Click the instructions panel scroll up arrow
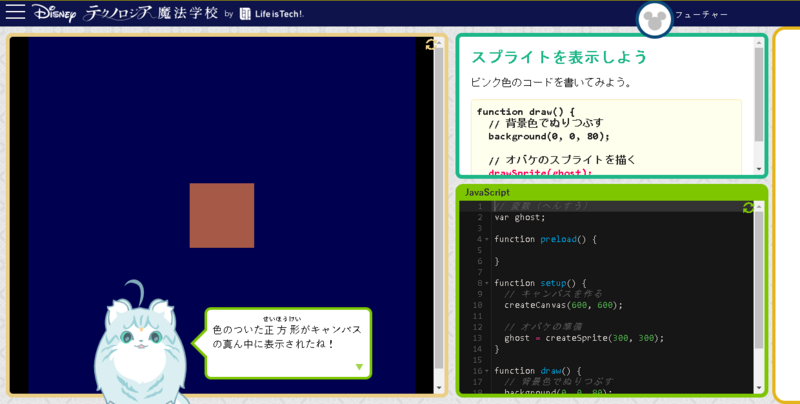 [759, 43]
